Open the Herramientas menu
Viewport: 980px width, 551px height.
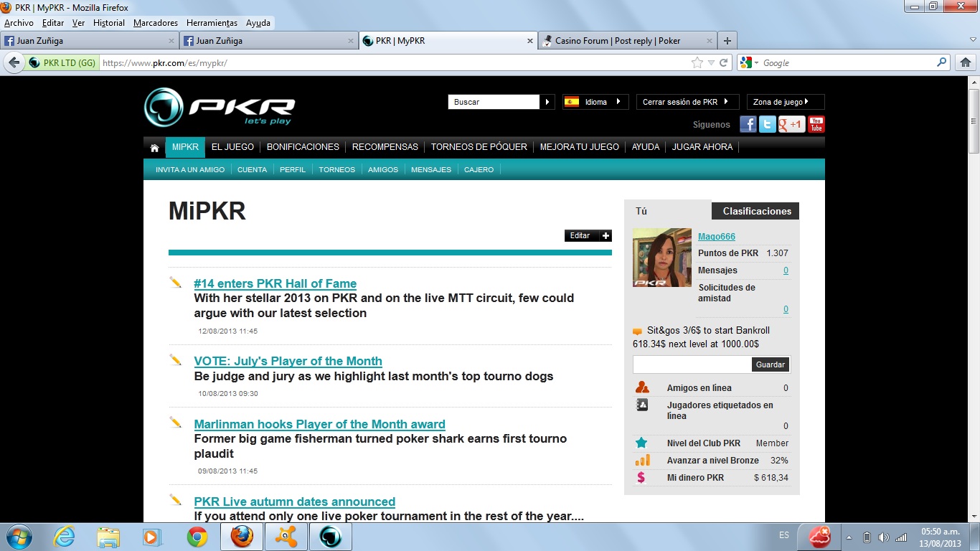click(212, 23)
